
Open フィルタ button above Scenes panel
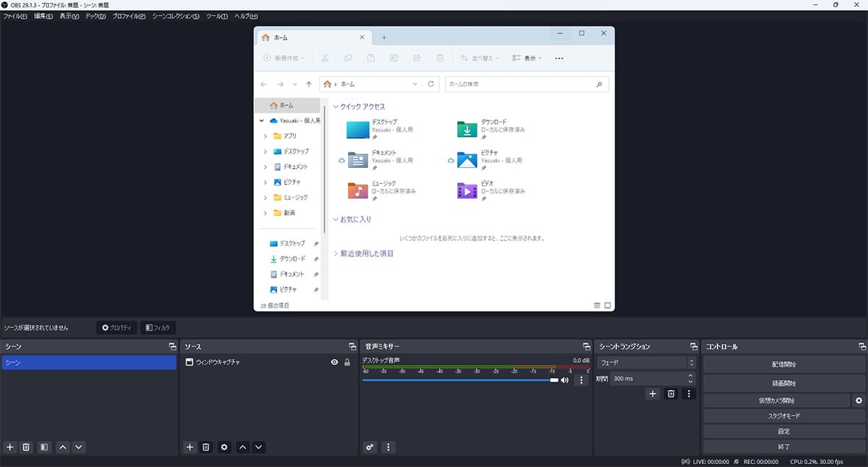158,328
